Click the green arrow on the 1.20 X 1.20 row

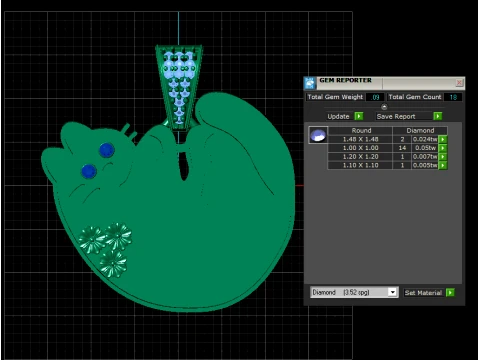pyautogui.click(x=443, y=157)
